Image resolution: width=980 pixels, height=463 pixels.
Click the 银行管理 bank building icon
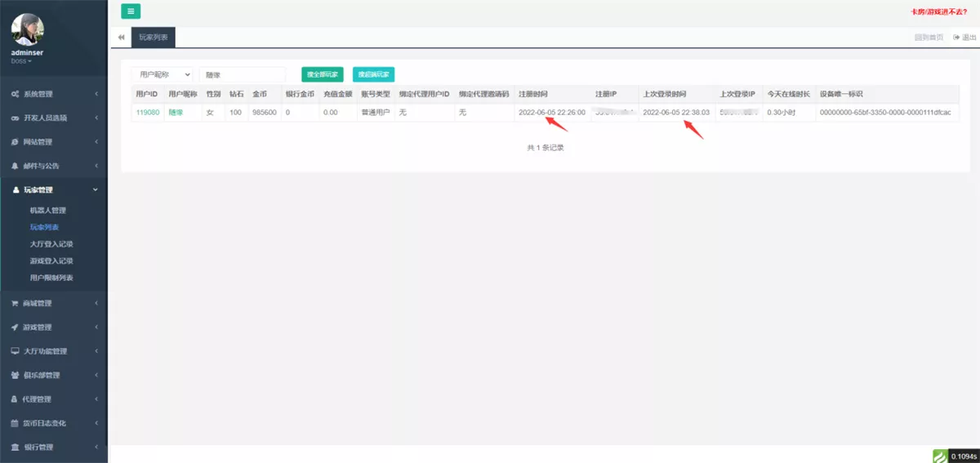click(x=16, y=447)
